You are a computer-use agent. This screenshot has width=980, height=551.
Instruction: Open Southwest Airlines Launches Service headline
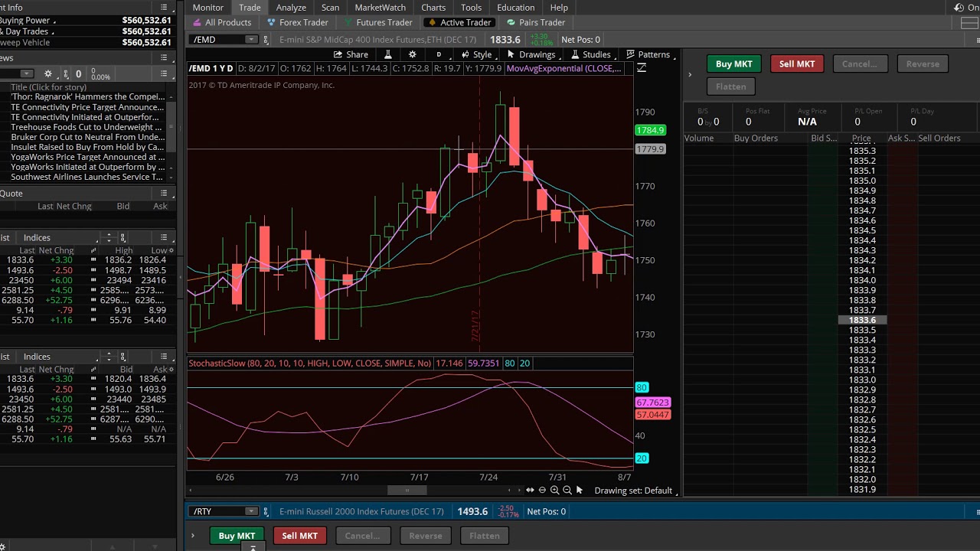[87, 177]
